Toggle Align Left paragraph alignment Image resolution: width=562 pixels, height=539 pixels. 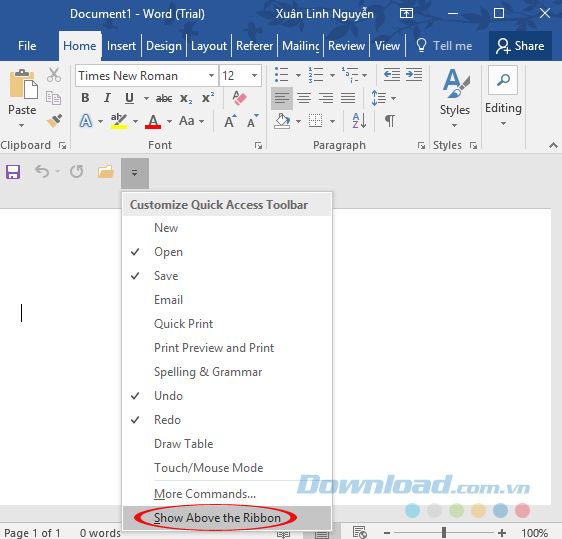(x=282, y=98)
